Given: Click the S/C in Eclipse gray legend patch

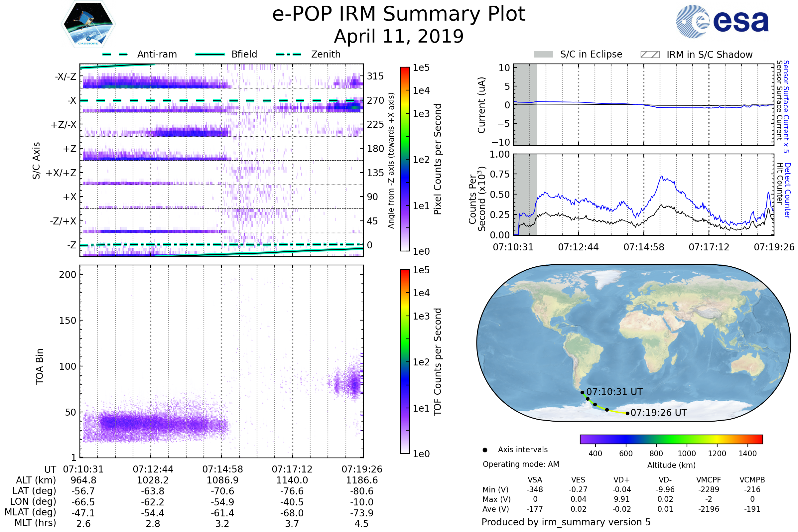Looking at the screenshot, I should point(543,55).
